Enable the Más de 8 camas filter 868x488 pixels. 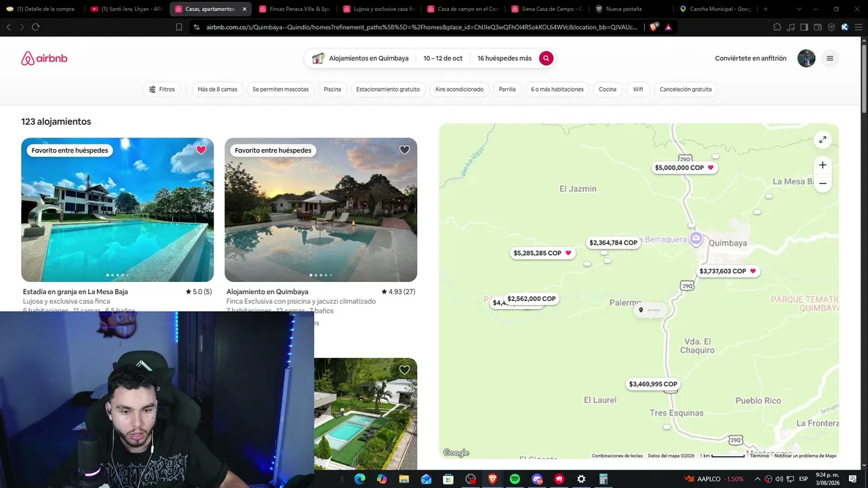point(218,89)
